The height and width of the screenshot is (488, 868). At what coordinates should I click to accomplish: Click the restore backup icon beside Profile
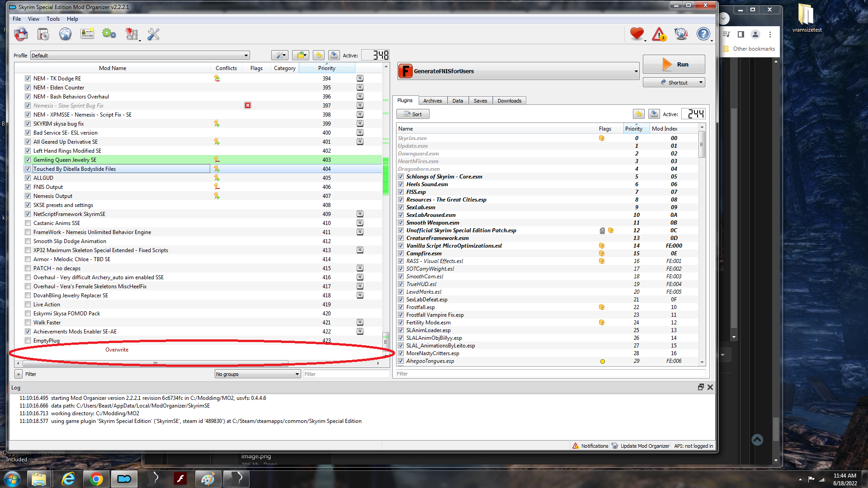319,55
